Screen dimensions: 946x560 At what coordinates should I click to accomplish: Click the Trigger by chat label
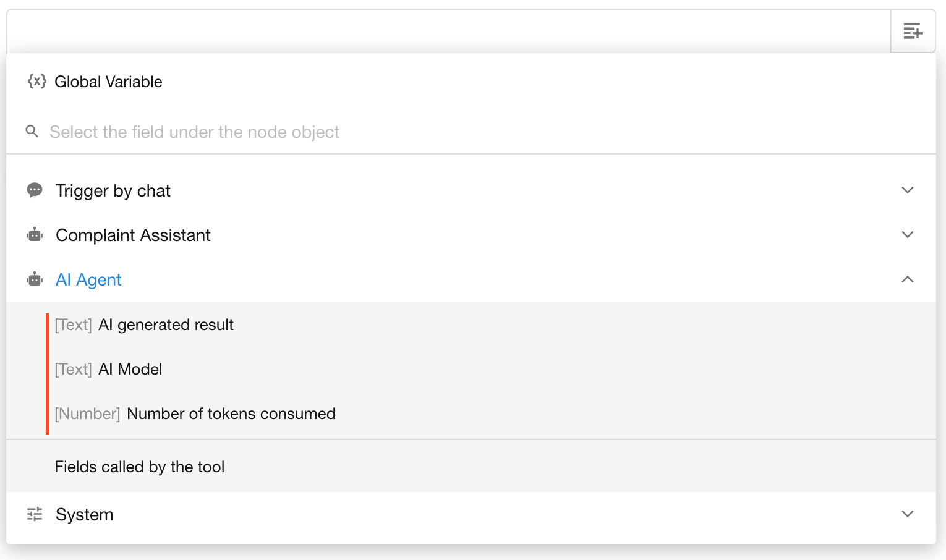[x=113, y=191]
